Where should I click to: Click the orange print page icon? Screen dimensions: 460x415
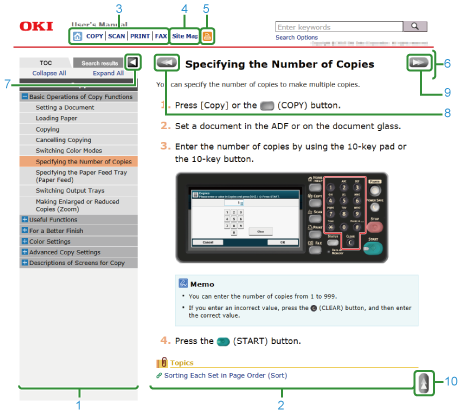tap(207, 36)
